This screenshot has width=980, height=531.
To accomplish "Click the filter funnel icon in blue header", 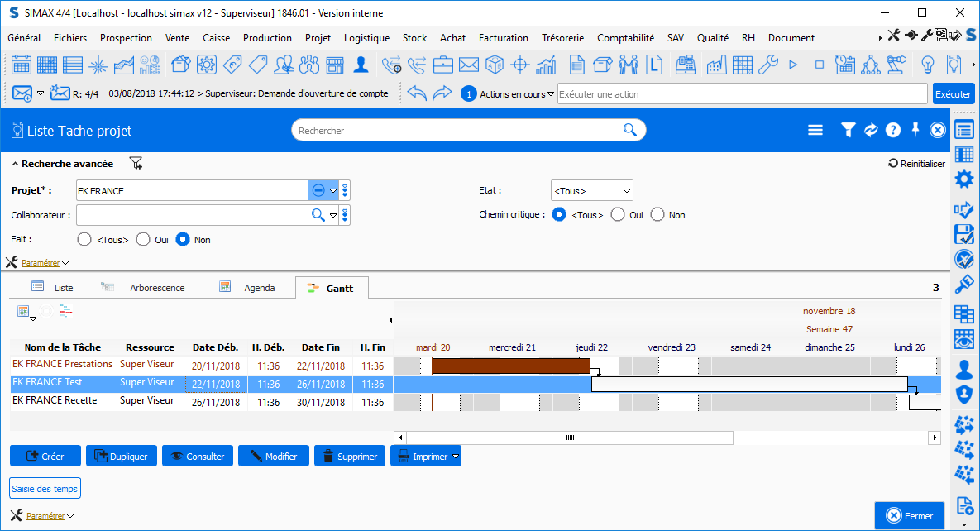I will [x=848, y=130].
